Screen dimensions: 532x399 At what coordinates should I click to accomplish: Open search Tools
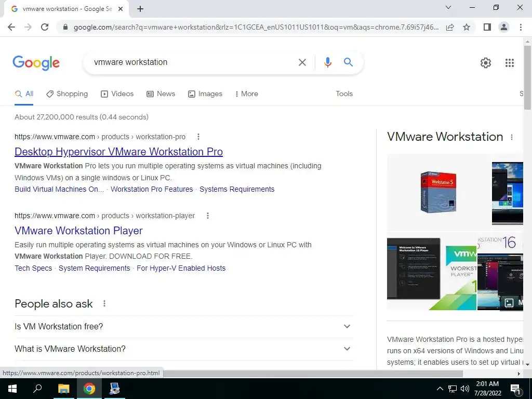click(344, 94)
